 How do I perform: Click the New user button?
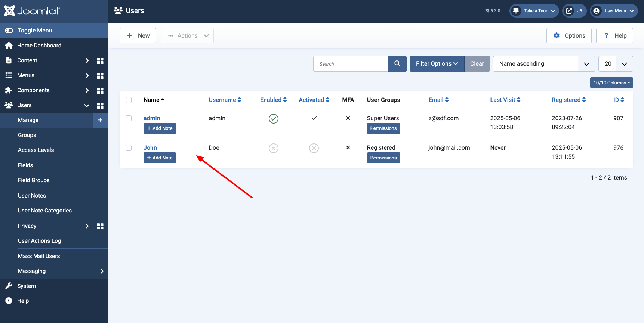click(138, 36)
